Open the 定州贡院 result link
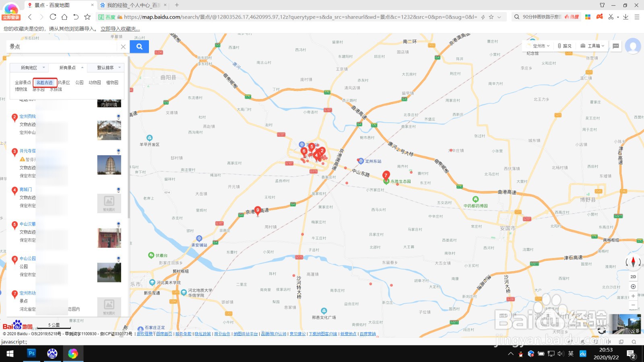 28,117
